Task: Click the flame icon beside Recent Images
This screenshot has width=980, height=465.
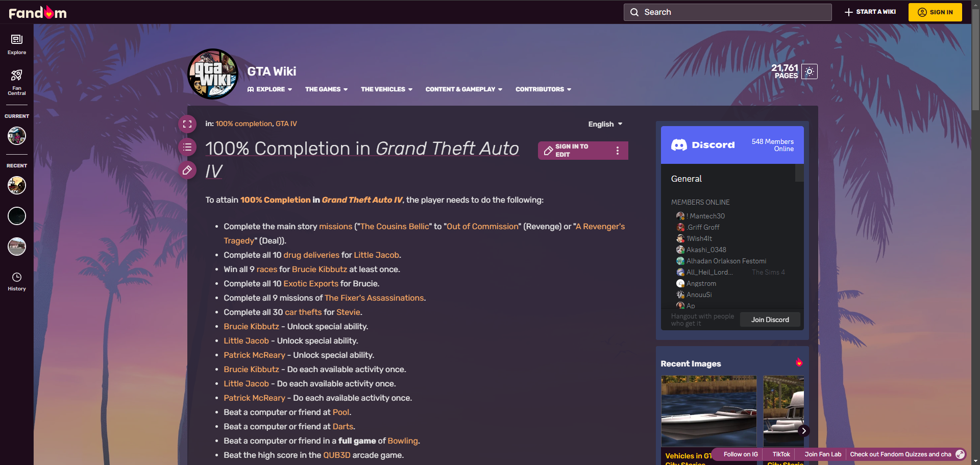Action: coord(799,362)
